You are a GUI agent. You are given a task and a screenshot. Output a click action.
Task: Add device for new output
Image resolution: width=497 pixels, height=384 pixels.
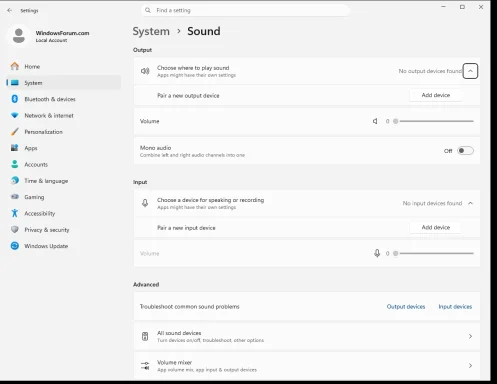[436, 95]
